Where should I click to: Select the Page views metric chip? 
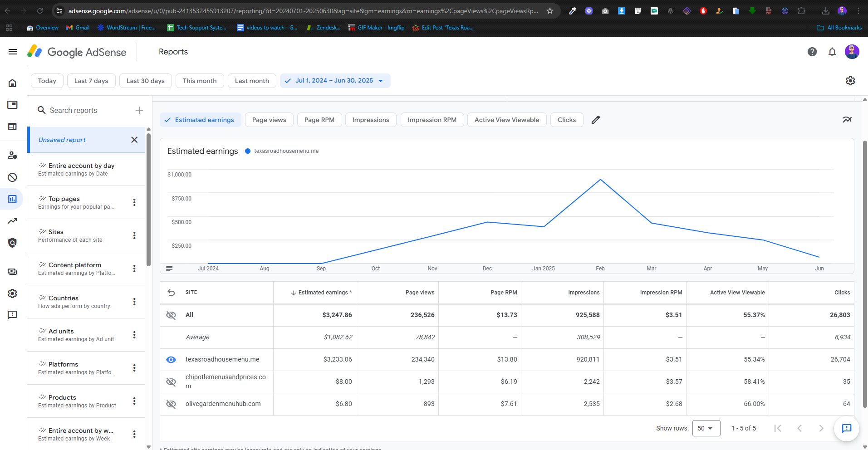269,120
